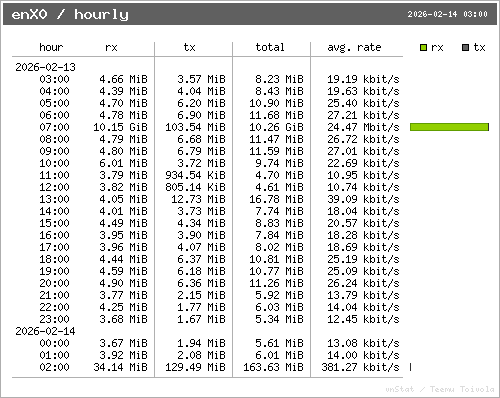This screenshot has width=500, height=398.
Task: Click the 'avg. rate' column header
Action: (x=354, y=47)
